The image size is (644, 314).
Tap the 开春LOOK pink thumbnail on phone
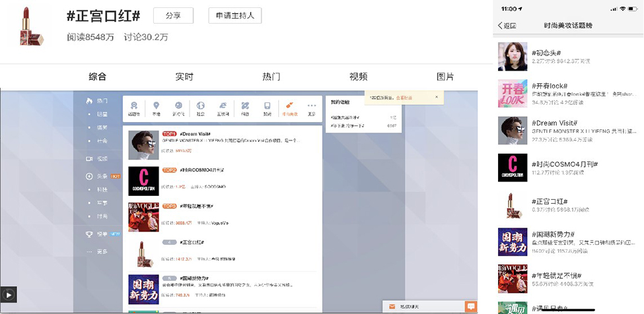[513, 94]
